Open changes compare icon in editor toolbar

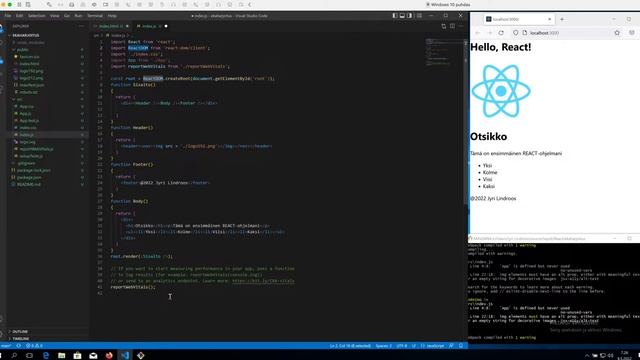coord(444,26)
